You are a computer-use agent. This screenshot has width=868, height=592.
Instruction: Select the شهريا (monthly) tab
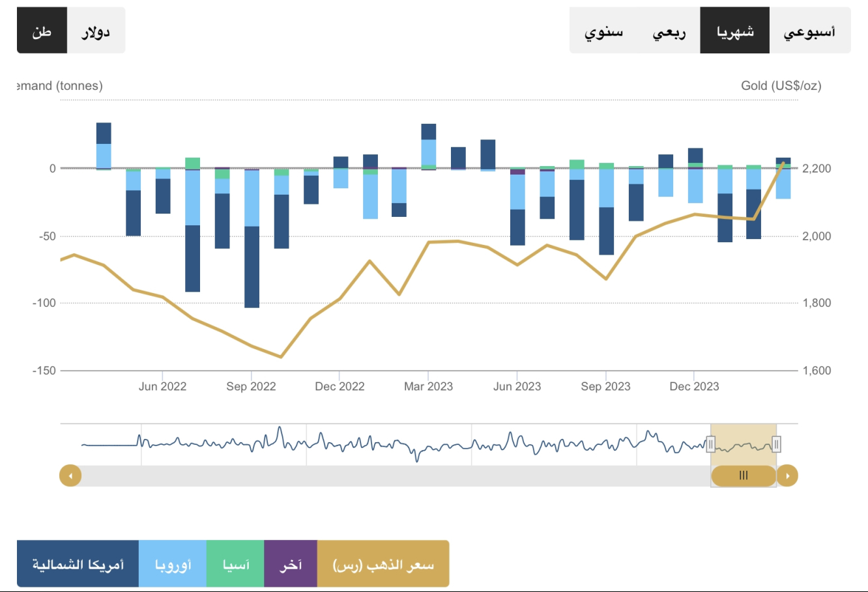coord(735,31)
